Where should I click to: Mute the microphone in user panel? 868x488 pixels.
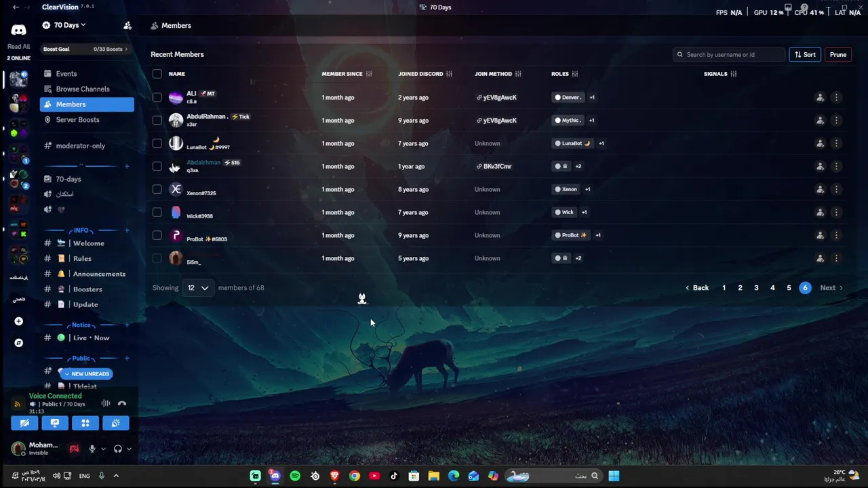(92, 448)
